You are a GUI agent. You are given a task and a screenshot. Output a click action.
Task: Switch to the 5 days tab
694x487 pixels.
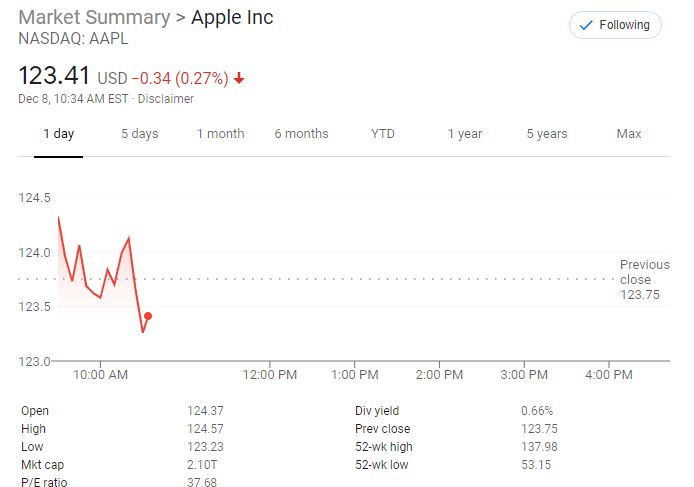139,134
